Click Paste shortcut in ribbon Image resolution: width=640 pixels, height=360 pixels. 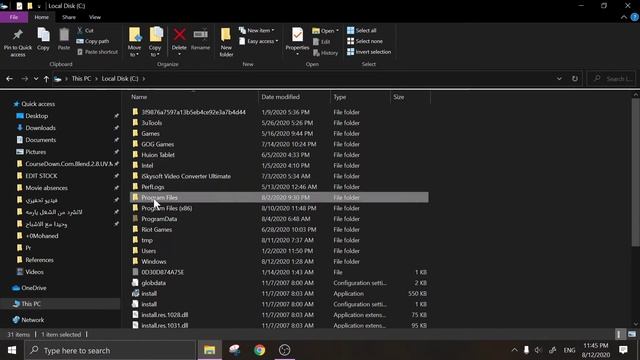pyautogui.click(x=97, y=52)
